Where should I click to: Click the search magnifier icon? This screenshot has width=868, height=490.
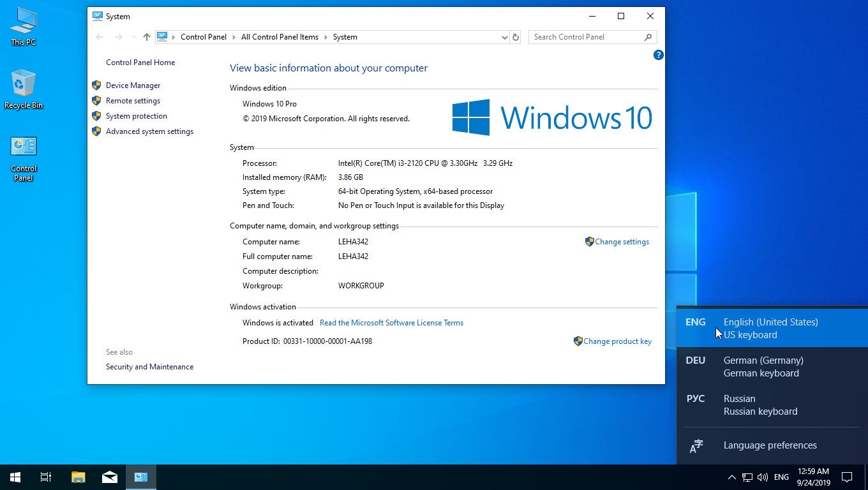click(x=648, y=37)
